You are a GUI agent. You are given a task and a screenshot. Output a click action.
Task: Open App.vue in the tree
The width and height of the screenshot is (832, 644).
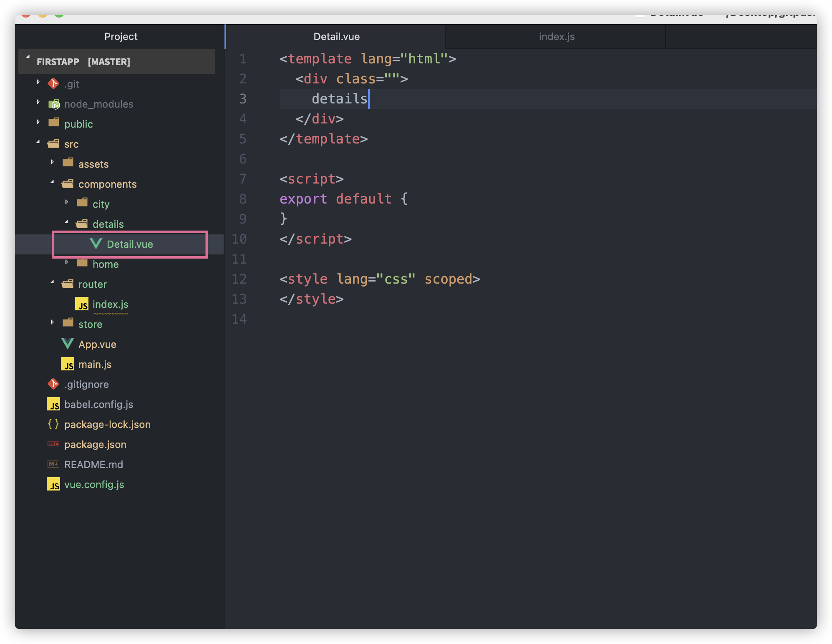tap(97, 345)
